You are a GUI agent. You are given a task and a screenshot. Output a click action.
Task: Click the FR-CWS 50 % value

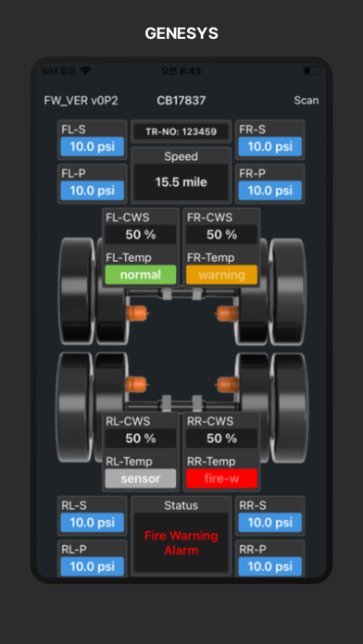click(x=222, y=234)
